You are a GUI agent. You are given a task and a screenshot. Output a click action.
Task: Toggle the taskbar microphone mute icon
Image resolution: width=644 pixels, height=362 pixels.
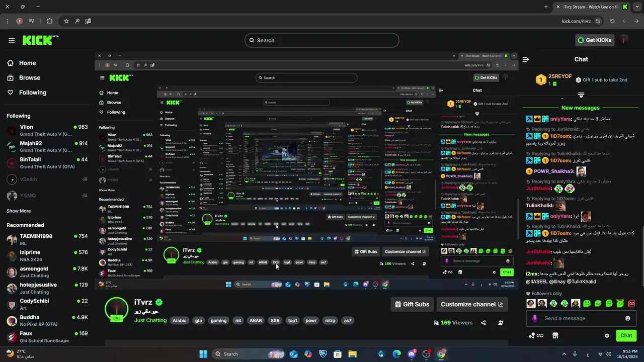coord(575,354)
